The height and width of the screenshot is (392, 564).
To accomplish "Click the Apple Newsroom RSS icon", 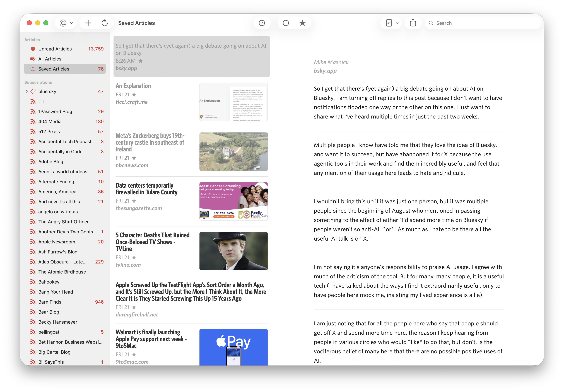I will pos(33,242).
